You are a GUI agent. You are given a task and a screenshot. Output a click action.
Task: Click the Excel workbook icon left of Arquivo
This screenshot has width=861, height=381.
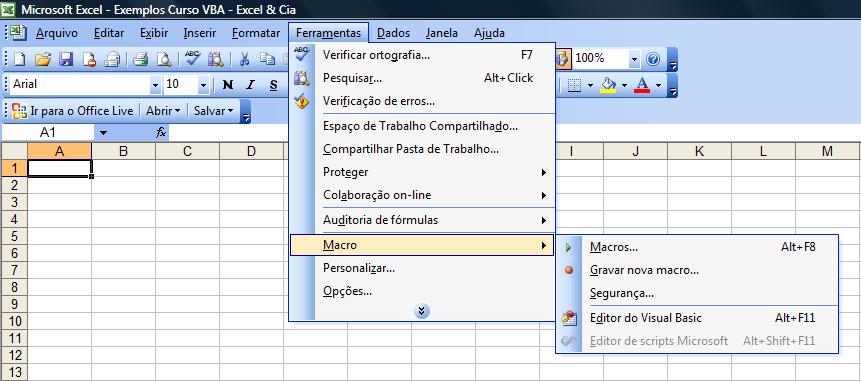pos(18,32)
